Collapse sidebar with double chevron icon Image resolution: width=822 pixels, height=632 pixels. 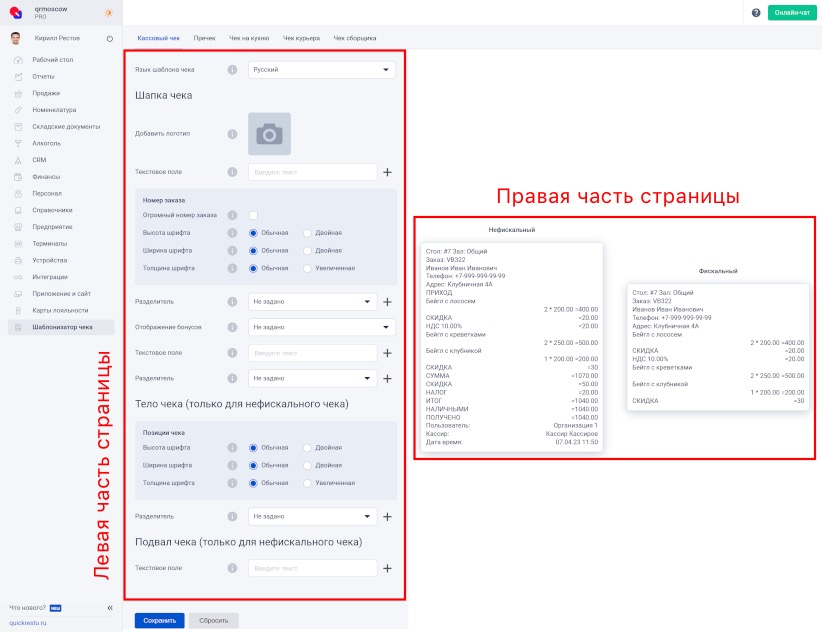[110, 608]
